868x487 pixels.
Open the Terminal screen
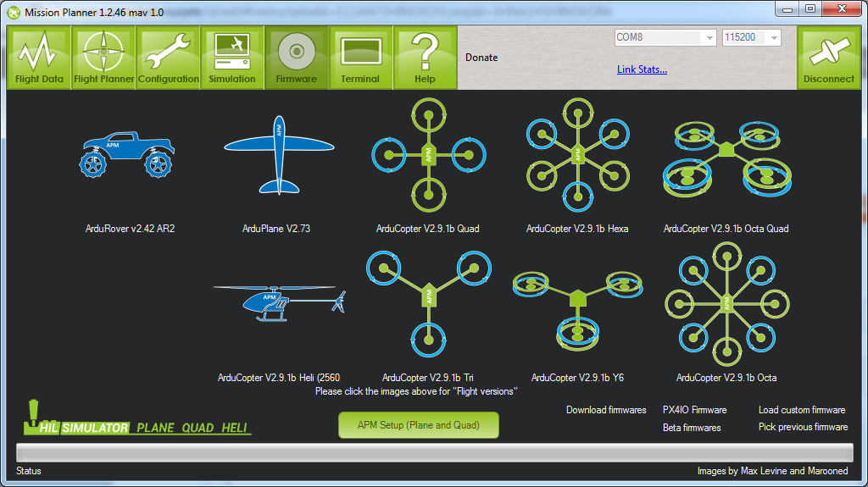361,57
